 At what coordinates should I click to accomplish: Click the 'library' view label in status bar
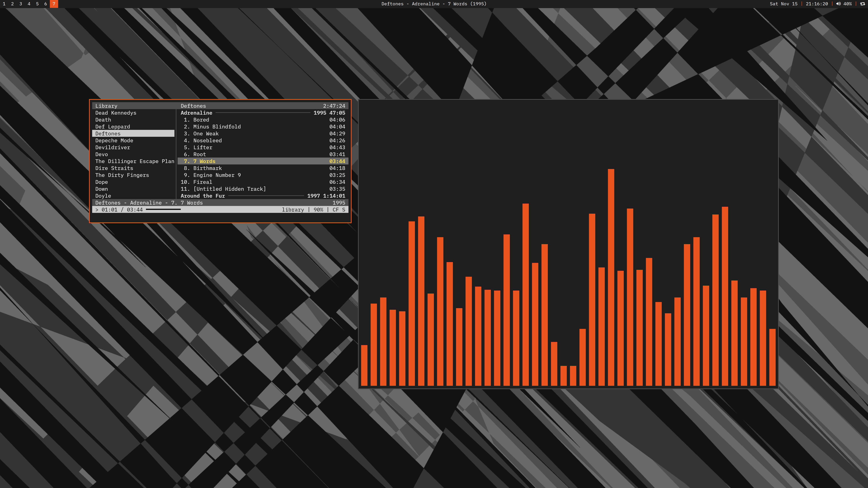pos(292,210)
